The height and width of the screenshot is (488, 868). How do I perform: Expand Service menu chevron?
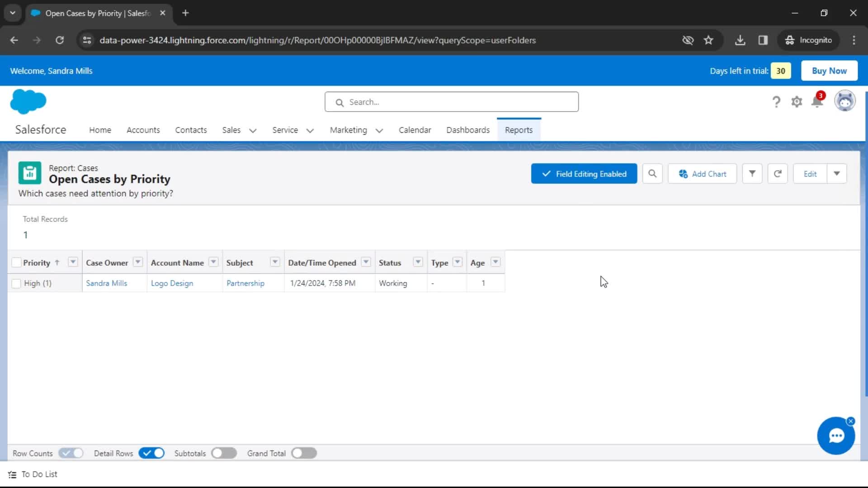[x=310, y=131]
